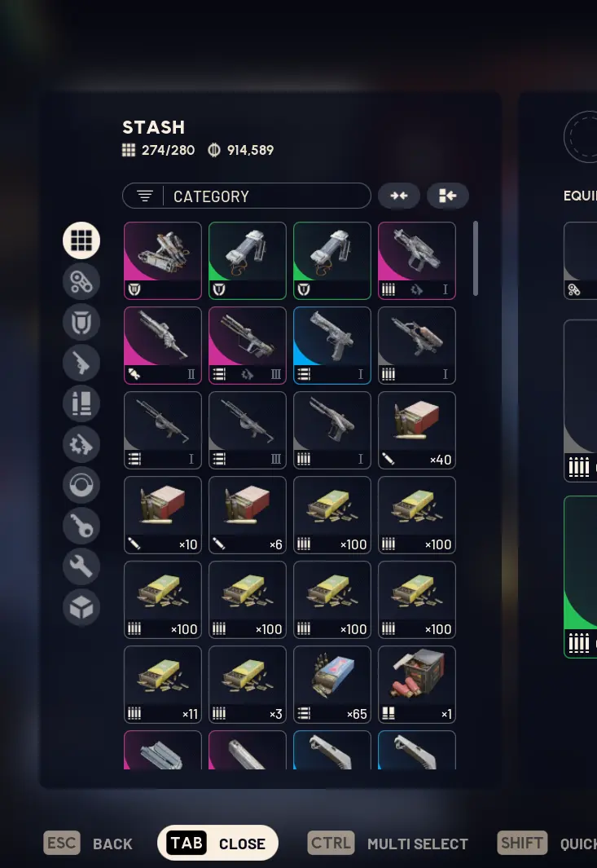597x868 pixels.
Task: Click the stash vertical scrollbar
Action: click(476, 258)
